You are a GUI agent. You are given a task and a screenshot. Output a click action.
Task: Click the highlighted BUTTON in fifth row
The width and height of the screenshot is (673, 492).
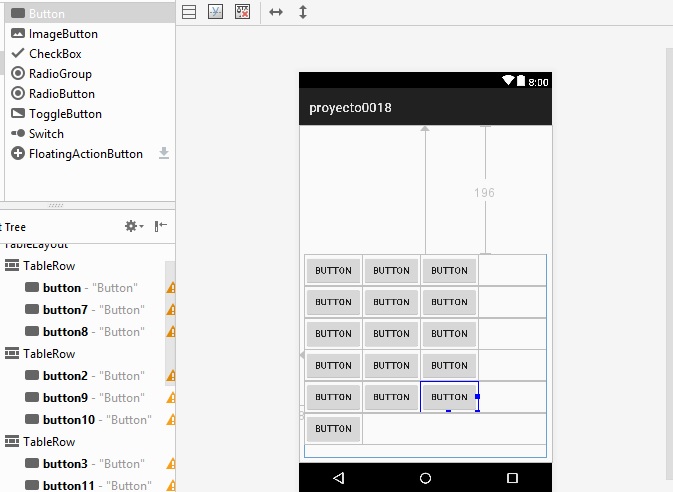coord(449,397)
